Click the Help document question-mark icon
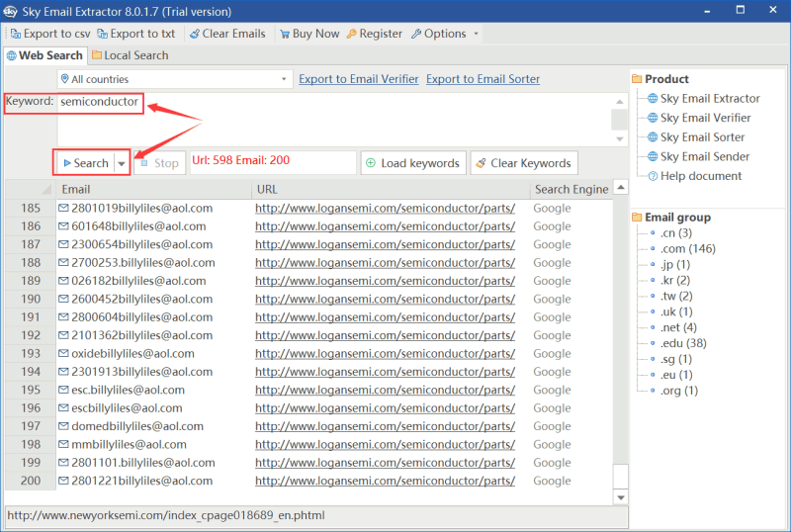The image size is (791, 532). click(653, 176)
